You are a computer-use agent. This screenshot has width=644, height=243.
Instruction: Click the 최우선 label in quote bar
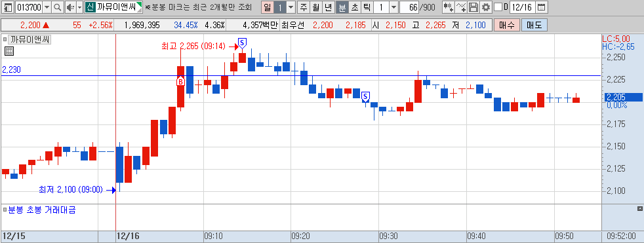coord(293,25)
